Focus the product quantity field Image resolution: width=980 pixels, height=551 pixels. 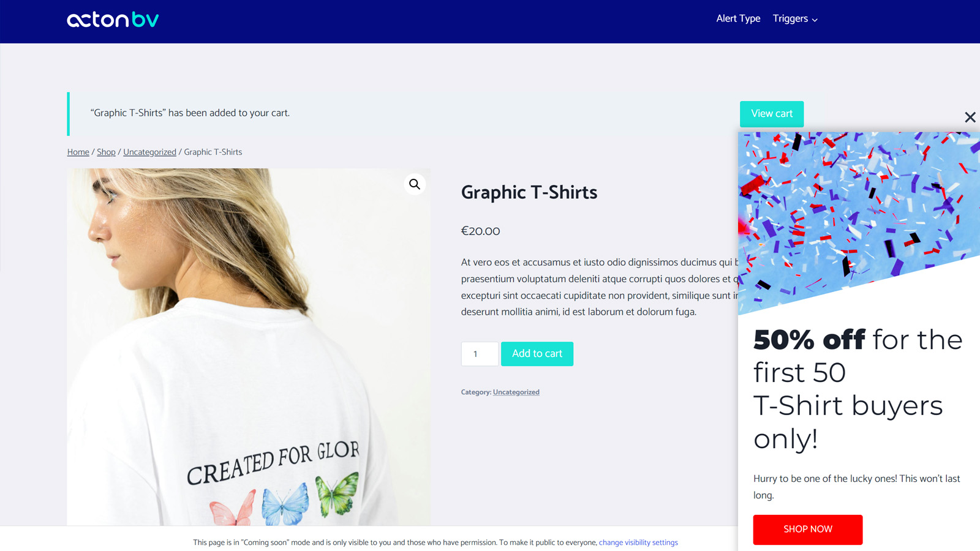tap(480, 354)
